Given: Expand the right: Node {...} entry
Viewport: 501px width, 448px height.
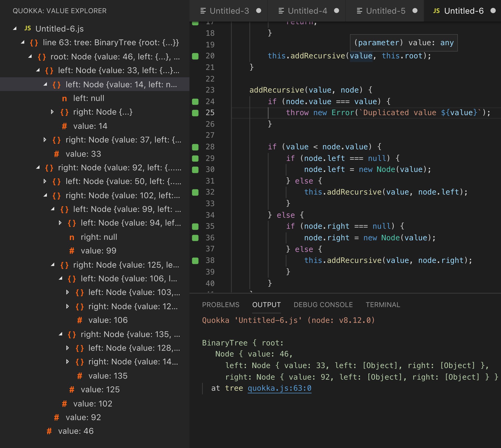Looking at the screenshot, I should tap(52, 112).
